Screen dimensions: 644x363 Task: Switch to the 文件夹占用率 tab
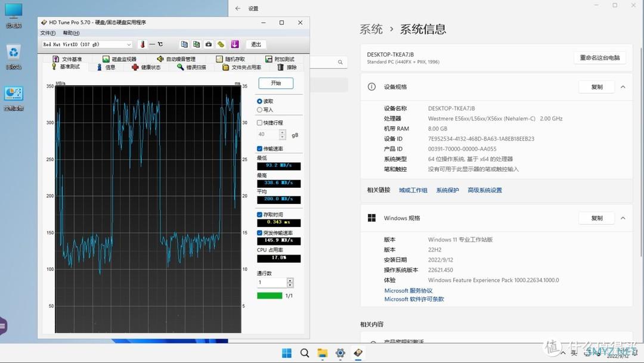tap(242, 67)
